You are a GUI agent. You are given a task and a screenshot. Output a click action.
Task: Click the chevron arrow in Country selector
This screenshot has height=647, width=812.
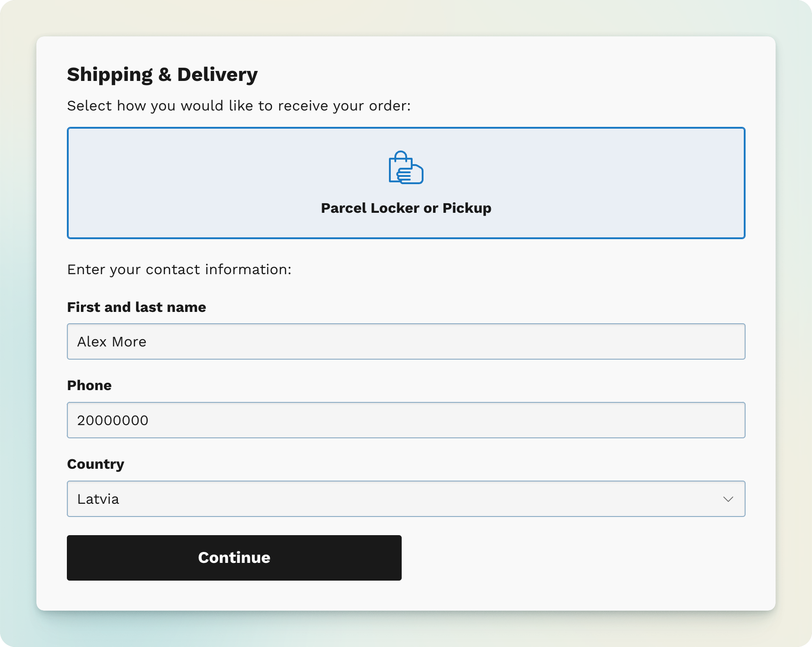pos(728,499)
